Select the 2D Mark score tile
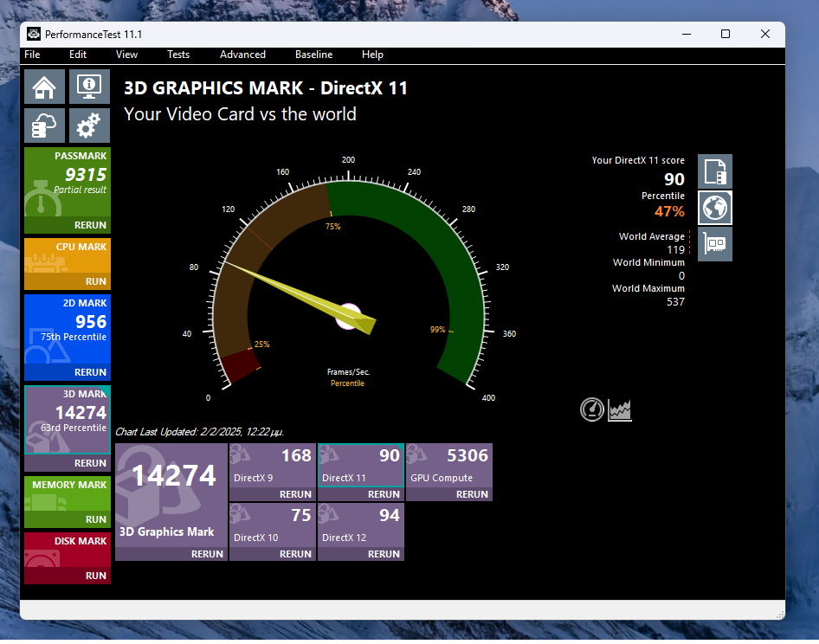Image resolution: width=819 pixels, height=644 pixels. [x=68, y=331]
